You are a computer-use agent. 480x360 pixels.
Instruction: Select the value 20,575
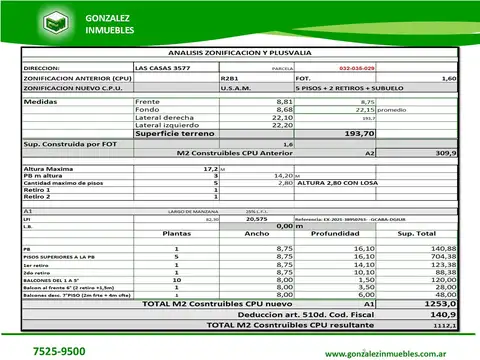coord(257,219)
